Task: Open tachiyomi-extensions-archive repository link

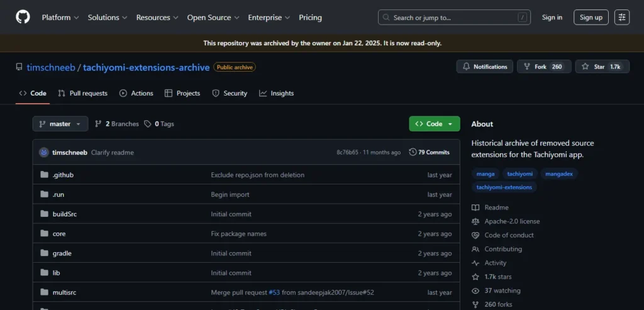Action: pyautogui.click(x=146, y=67)
